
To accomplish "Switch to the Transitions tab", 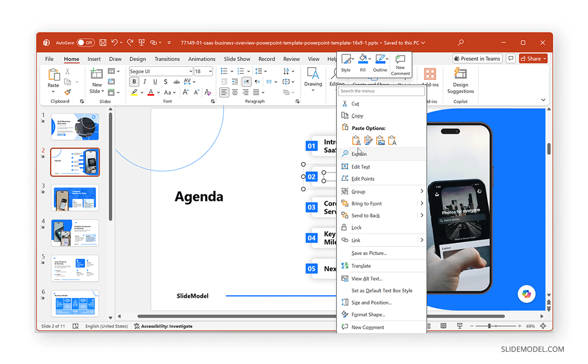I will click(x=167, y=59).
